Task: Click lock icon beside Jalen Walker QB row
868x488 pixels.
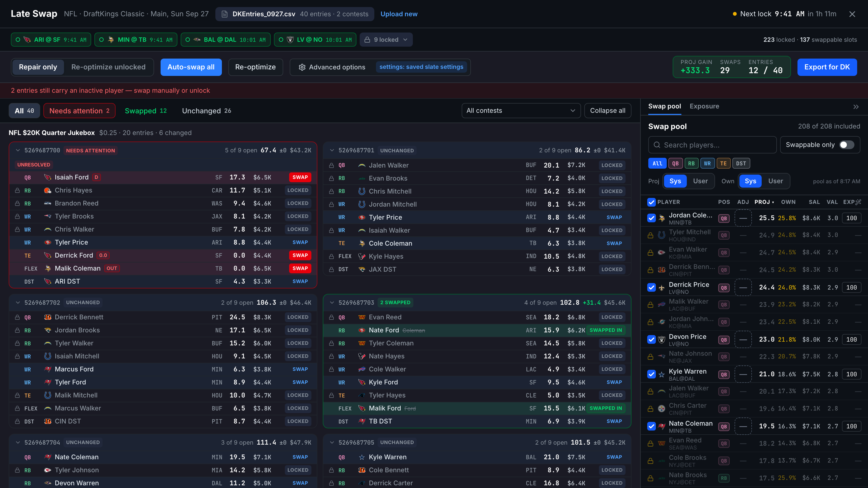Action: coord(331,166)
